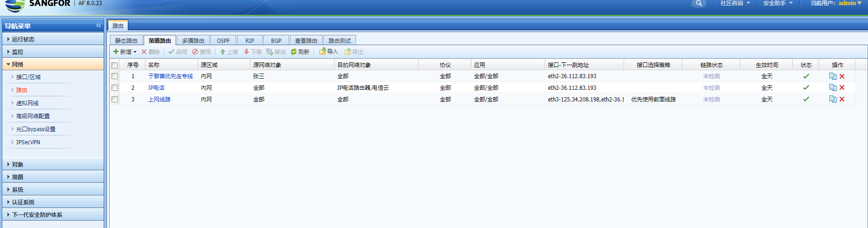
Task: Open the 路由 sidebar menu item
Action: pos(22,90)
